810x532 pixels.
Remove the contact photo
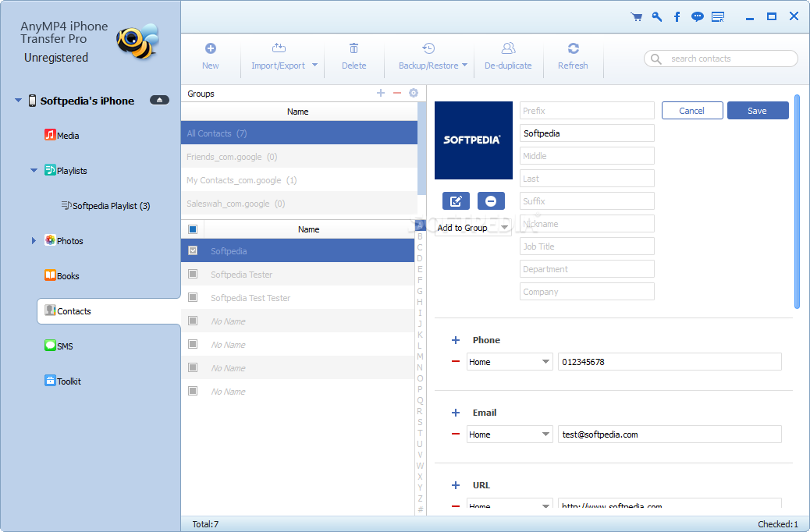point(491,201)
